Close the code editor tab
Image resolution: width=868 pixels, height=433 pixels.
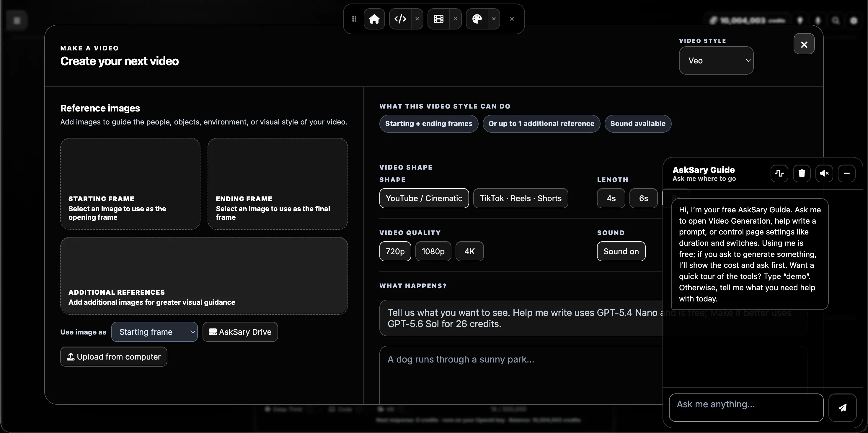pos(417,19)
